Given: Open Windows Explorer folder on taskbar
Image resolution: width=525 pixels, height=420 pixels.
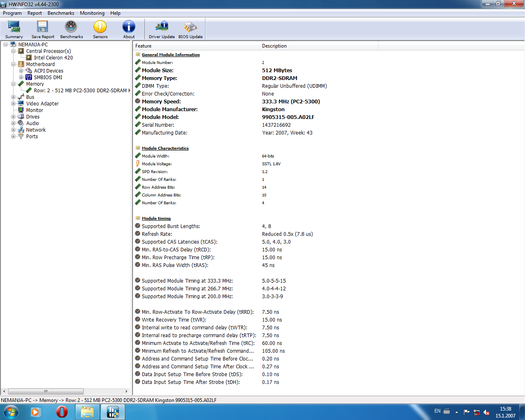Looking at the screenshot, I should [x=87, y=412].
